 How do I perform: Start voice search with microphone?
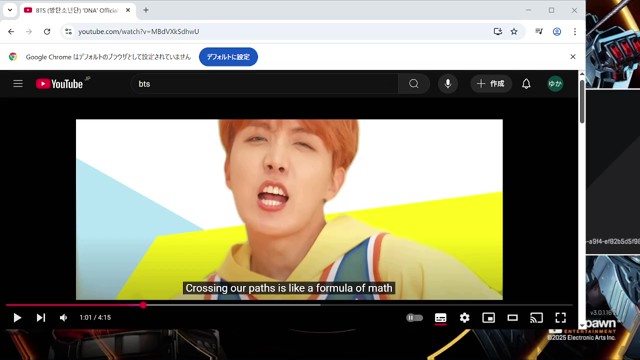[448, 84]
